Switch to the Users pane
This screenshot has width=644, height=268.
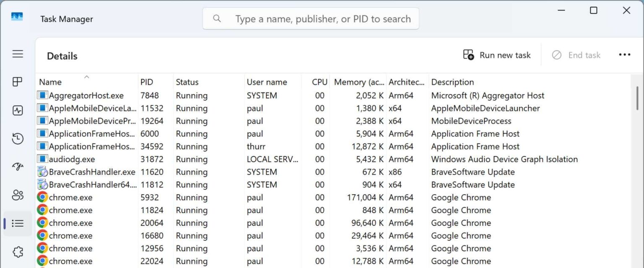[17, 195]
